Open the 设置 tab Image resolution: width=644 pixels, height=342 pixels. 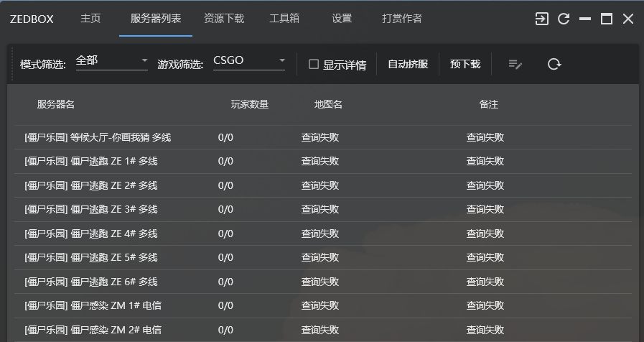(x=342, y=19)
